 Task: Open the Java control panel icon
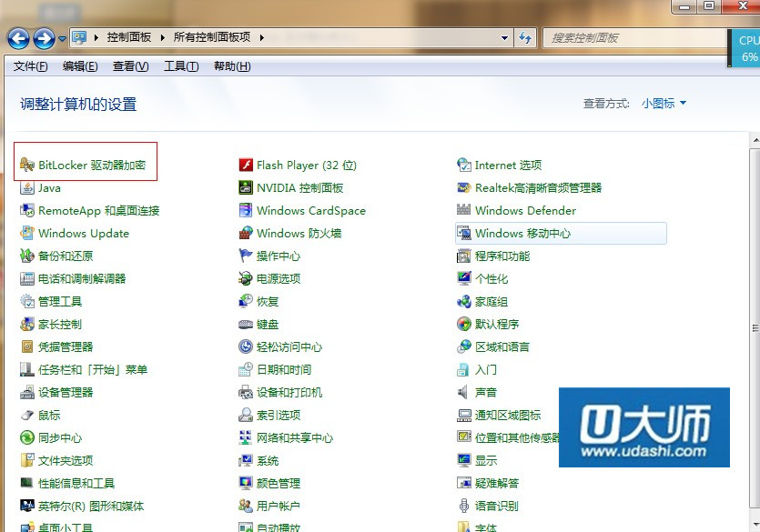pyautogui.click(x=26, y=188)
